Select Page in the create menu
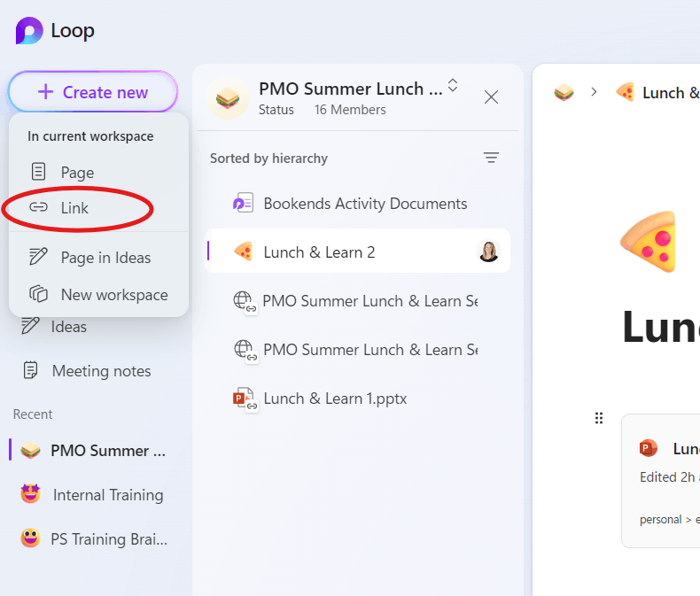This screenshot has width=700, height=596. click(x=98, y=172)
